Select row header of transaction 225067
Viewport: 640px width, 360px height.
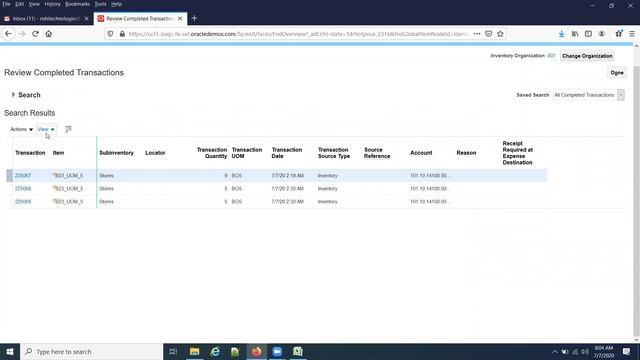9,176
